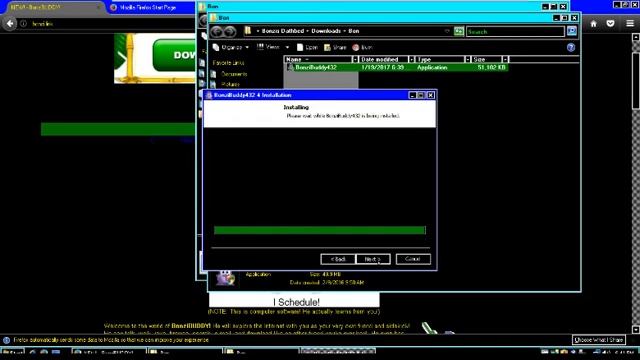Sort files by the Name column
This screenshot has height=360, width=640.
(318, 59)
